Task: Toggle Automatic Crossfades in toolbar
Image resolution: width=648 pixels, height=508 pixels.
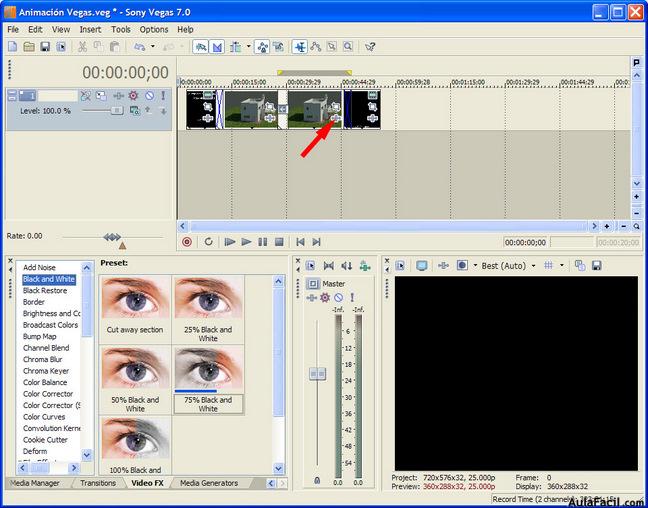Action: pyautogui.click(x=217, y=47)
